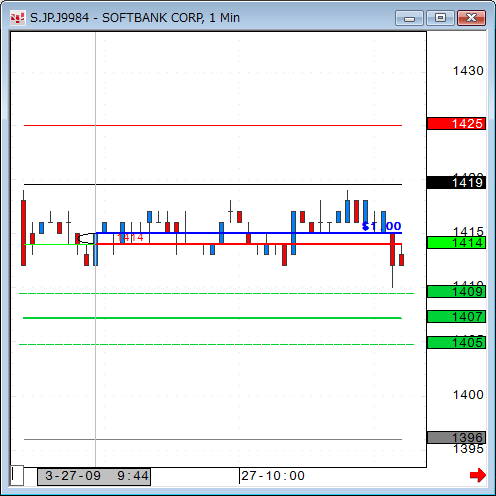
Task: Select the green 1407 price label
Action: click(456, 316)
